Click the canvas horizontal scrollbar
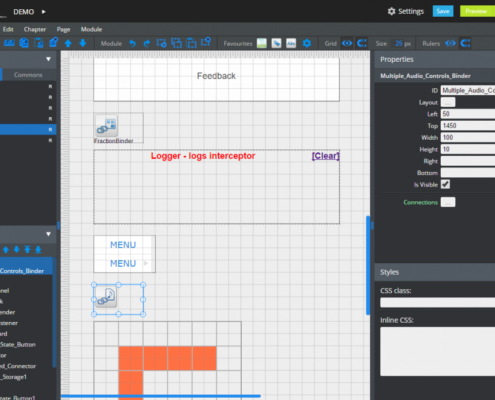The width and height of the screenshot is (495, 400). [x=160, y=396]
